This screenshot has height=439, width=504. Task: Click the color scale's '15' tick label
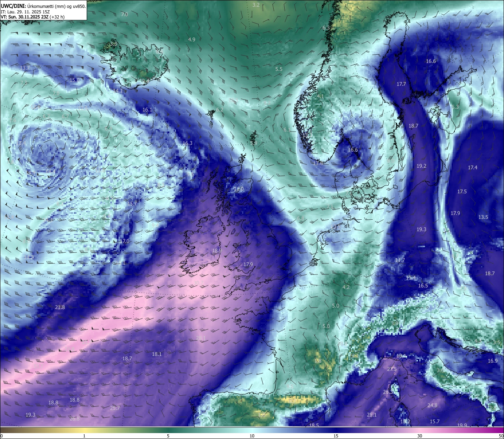[x=336, y=436]
